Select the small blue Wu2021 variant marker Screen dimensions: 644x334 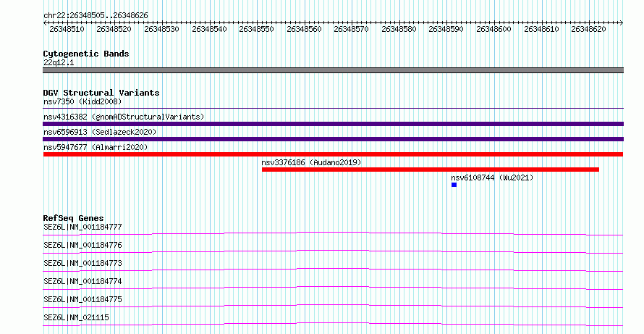pos(454,185)
